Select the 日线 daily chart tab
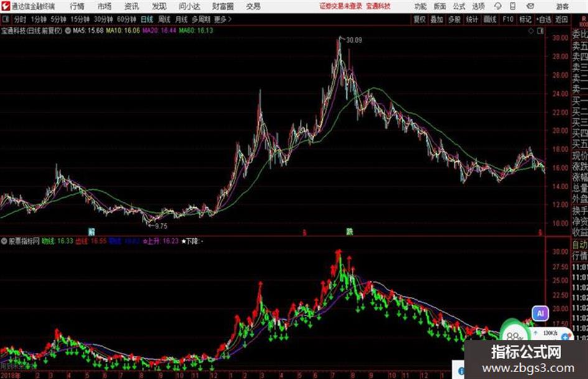Screen dimensions: 588x379 [147, 19]
